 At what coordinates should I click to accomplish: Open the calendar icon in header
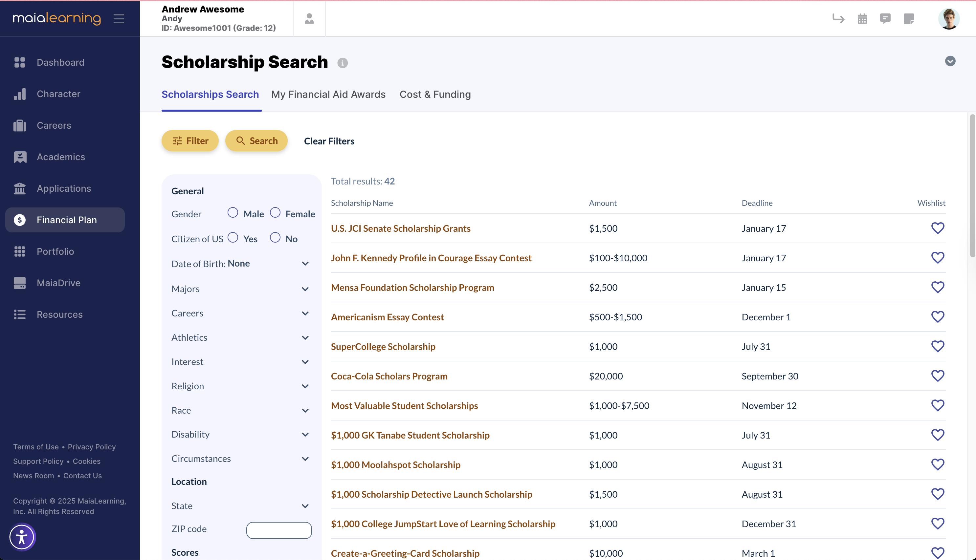coord(862,18)
